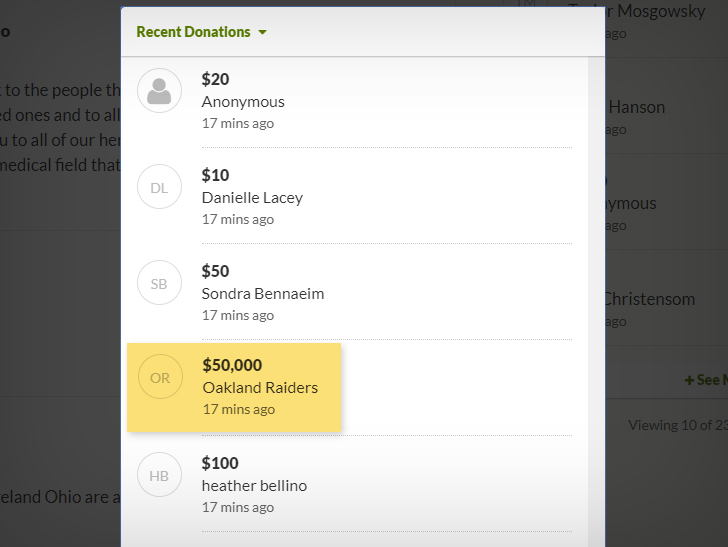Click the See More link with plus sign

[x=706, y=380]
